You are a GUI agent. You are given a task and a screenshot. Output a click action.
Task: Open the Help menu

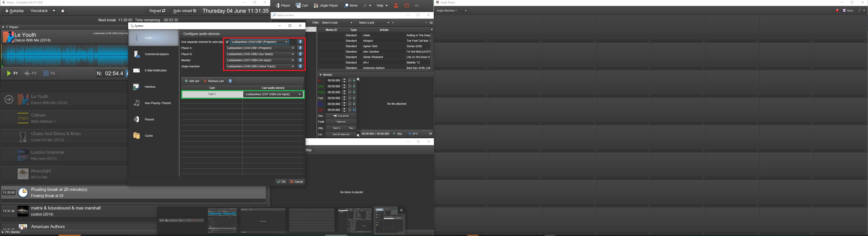click(x=382, y=5)
